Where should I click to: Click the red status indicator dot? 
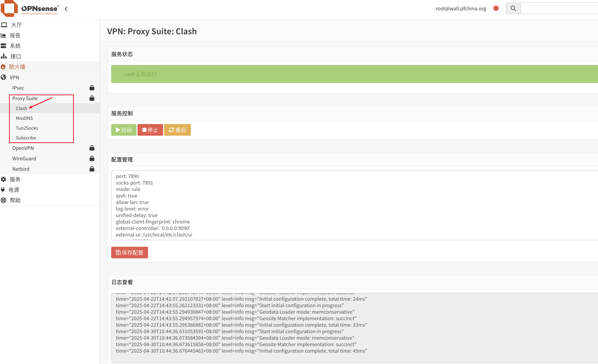[496, 8]
